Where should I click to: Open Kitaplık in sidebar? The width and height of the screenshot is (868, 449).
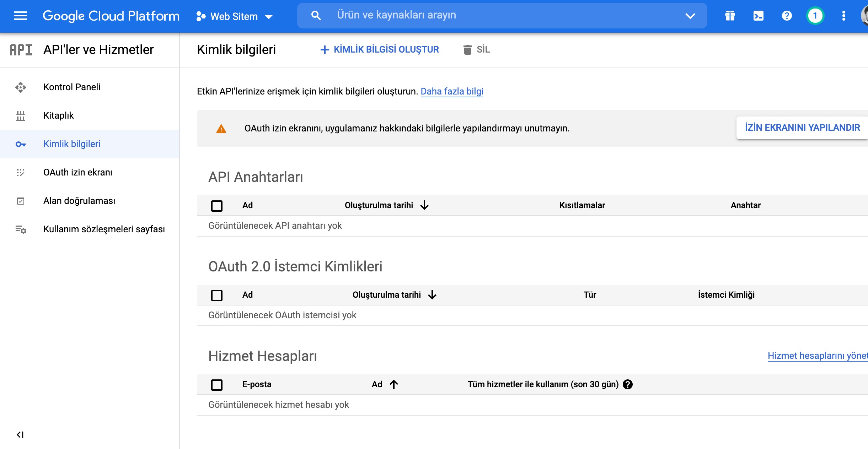tap(90, 115)
